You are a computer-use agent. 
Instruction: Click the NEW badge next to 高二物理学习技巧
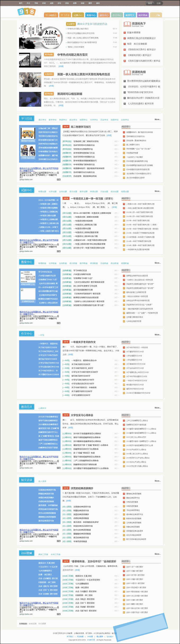(x=66, y=126)
